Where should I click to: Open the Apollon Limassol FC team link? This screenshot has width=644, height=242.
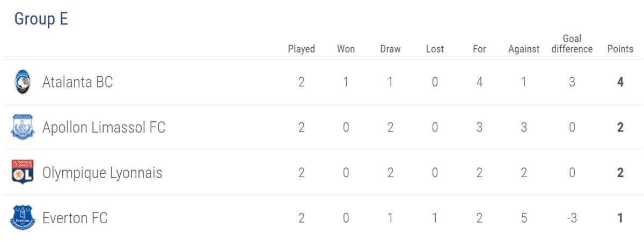point(104,128)
